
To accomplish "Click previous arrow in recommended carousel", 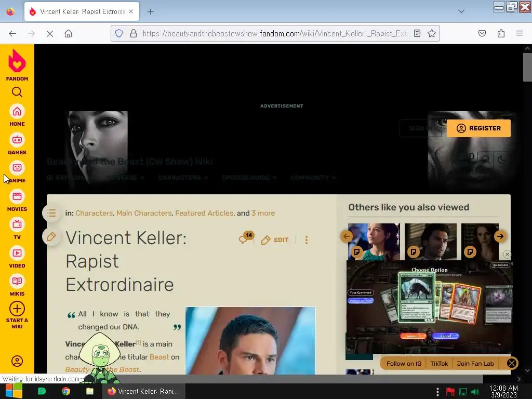I will click(x=347, y=236).
